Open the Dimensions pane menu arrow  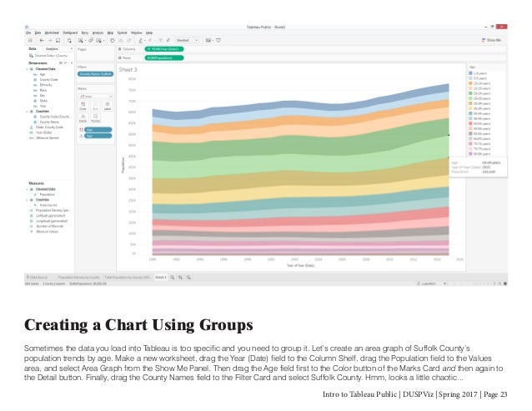71,63
